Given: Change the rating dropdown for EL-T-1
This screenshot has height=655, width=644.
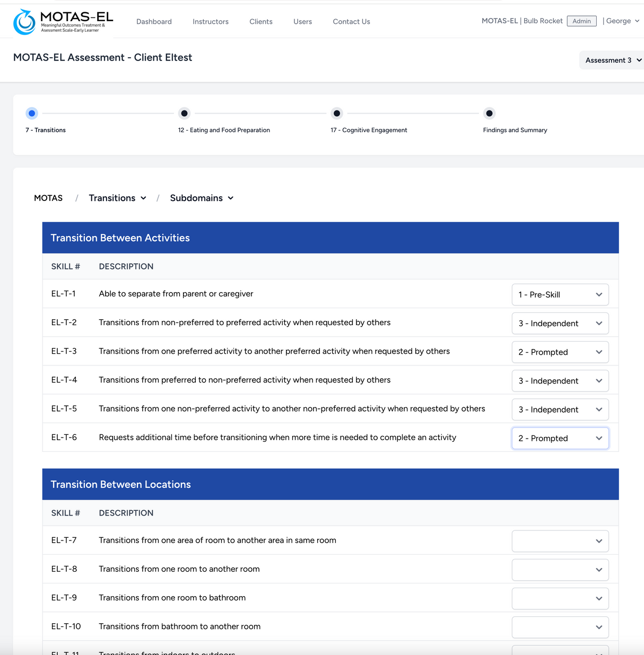Looking at the screenshot, I should pos(560,294).
